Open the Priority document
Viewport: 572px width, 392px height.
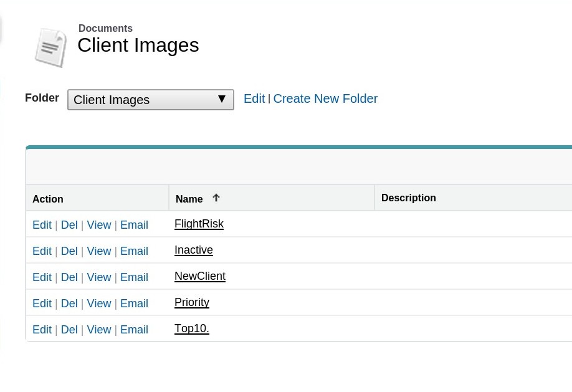[192, 303]
